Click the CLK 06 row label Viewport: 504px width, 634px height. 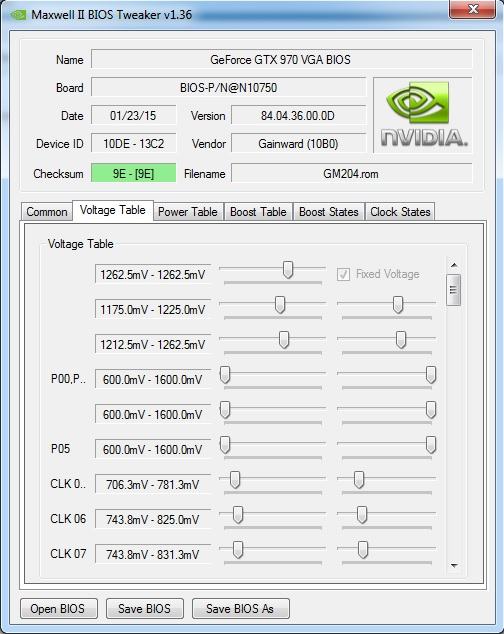(x=68, y=519)
